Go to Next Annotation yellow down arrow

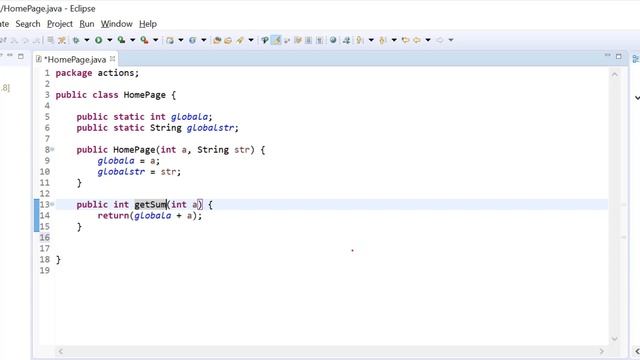pyautogui.click(x=359, y=40)
